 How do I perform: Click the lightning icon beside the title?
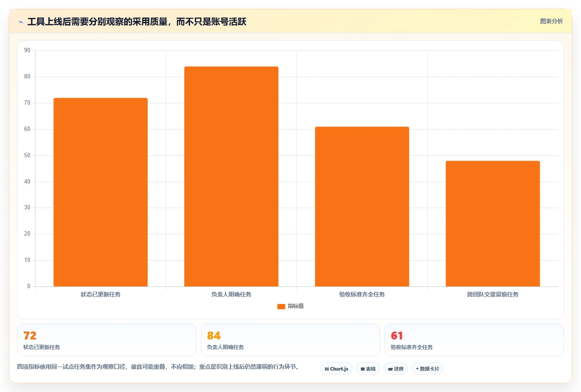(x=21, y=22)
